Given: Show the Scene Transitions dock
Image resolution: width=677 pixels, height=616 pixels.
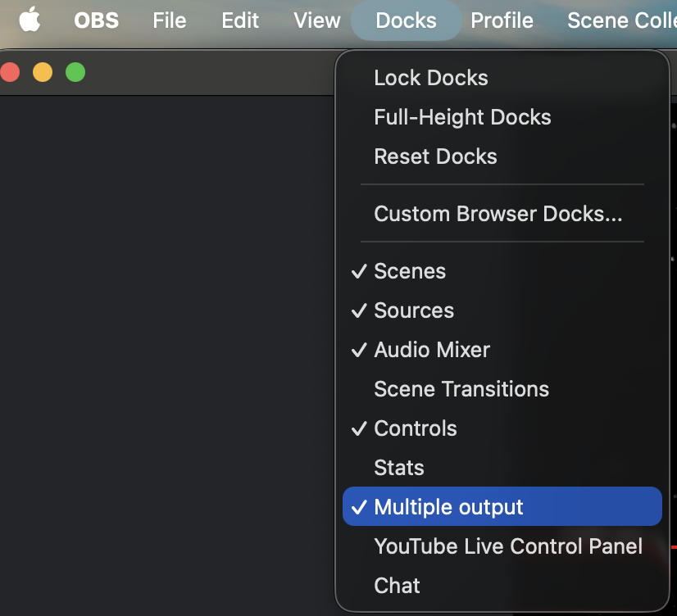Looking at the screenshot, I should click(x=461, y=389).
